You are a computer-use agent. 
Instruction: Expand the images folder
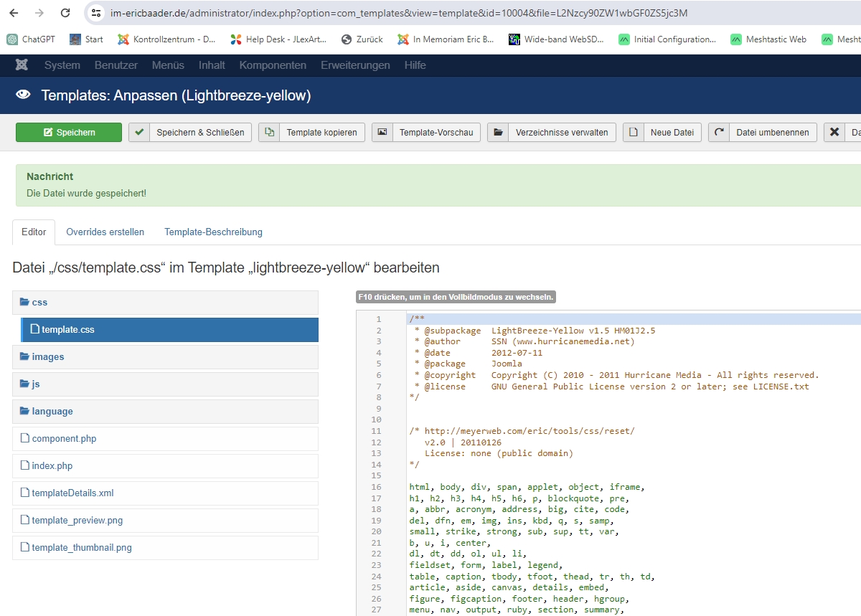click(47, 357)
